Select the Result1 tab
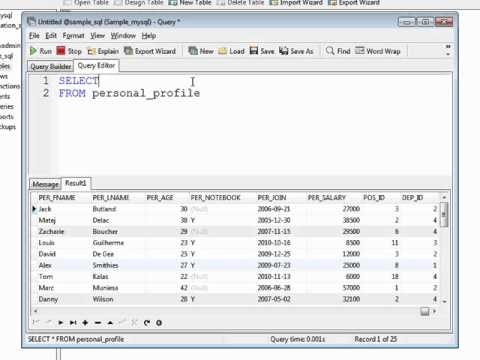This screenshot has height=360, width=480. [x=76, y=183]
